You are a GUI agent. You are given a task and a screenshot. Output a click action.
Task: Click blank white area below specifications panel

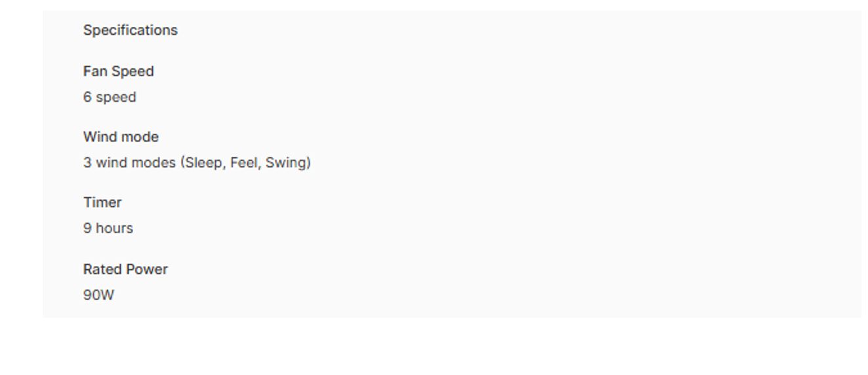point(433,347)
